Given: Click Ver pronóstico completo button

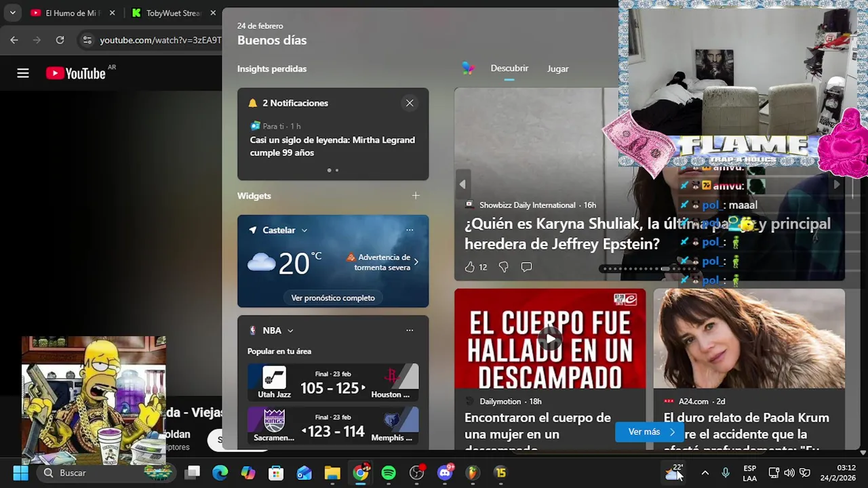Looking at the screenshot, I should pyautogui.click(x=333, y=298).
